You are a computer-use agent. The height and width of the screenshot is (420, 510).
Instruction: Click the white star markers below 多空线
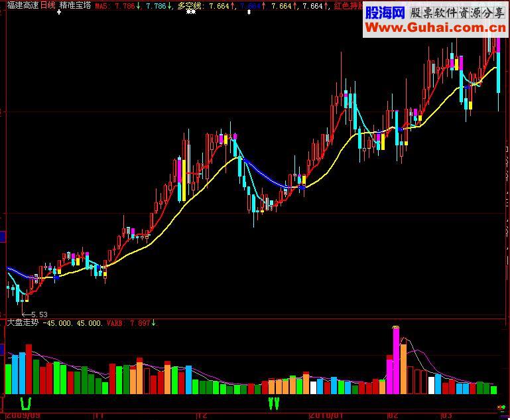click(x=191, y=12)
